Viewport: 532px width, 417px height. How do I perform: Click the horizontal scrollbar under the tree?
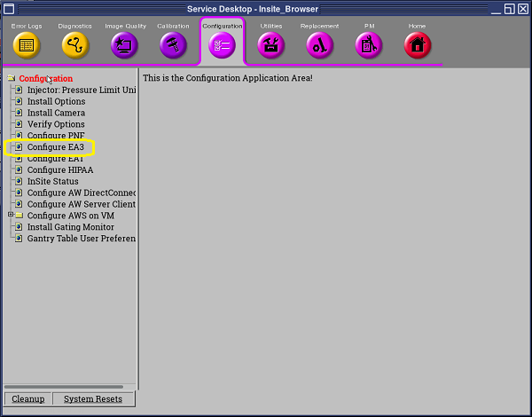tap(69, 387)
